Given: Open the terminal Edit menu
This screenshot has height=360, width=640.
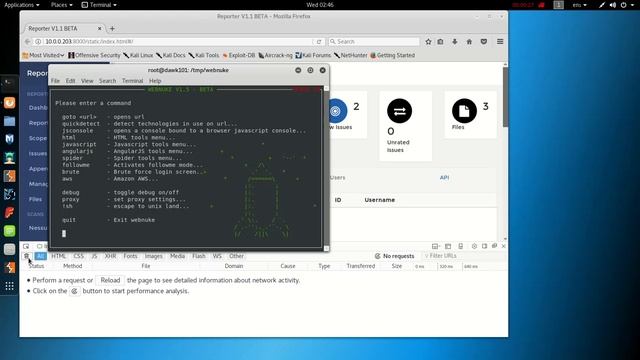Looking at the screenshot, I should pos(70,81).
